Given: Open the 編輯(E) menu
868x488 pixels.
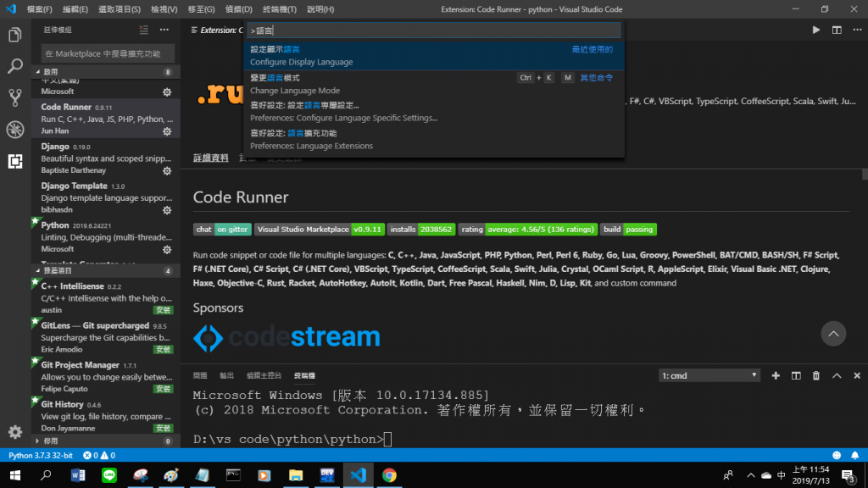Looking at the screenshot, I should [75, 9].
